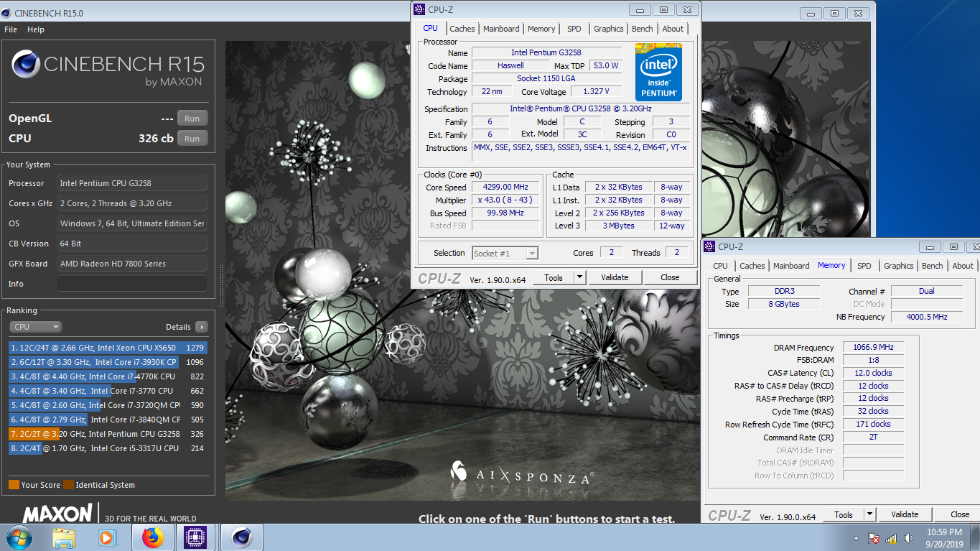Select CPU tab in Memory window
Viewport: 980px width, 551px height.
click(720, 266)
